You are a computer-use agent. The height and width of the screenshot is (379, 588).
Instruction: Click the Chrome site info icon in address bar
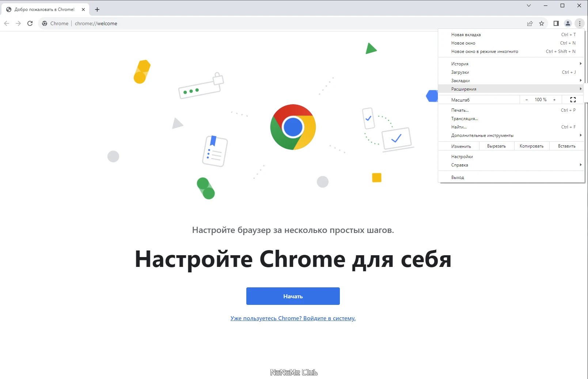[45, 23]
